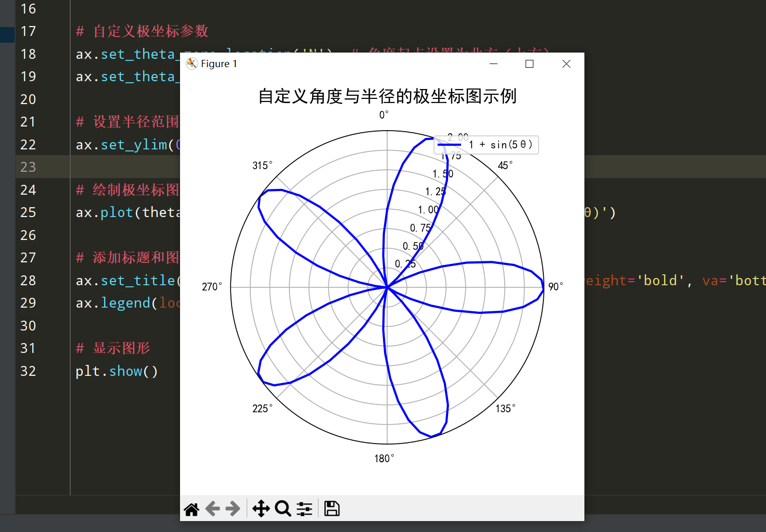Click the 180° angle label

tap(384, 458)
